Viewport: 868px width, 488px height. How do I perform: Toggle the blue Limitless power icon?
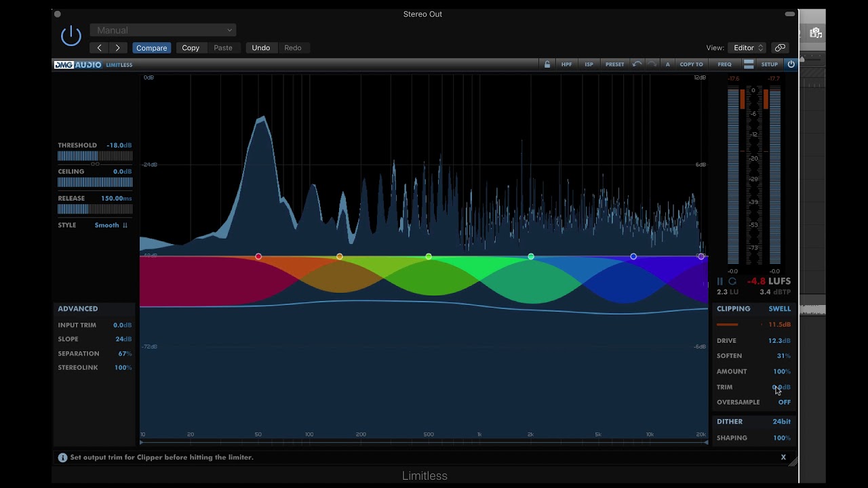(x=791, y=64)
